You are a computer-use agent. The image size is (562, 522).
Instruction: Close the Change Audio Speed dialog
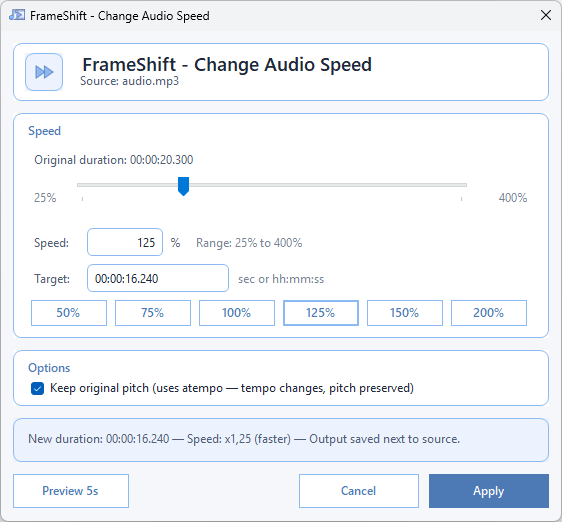pyautogui.click(x=546, y=15)
